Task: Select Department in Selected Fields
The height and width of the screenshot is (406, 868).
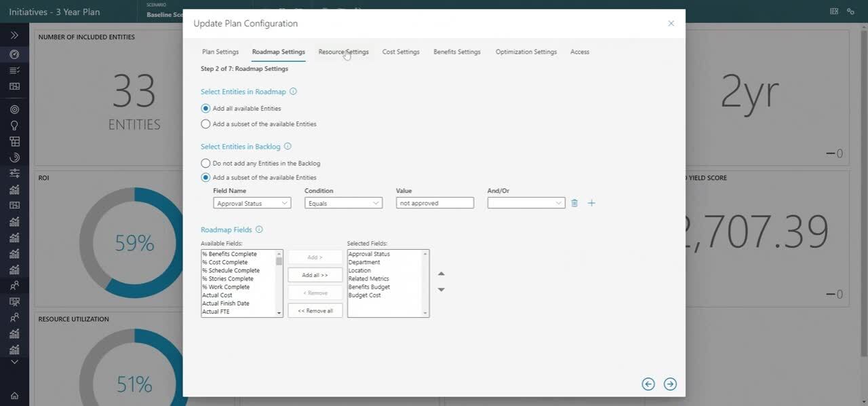Action: coord(384,262)
